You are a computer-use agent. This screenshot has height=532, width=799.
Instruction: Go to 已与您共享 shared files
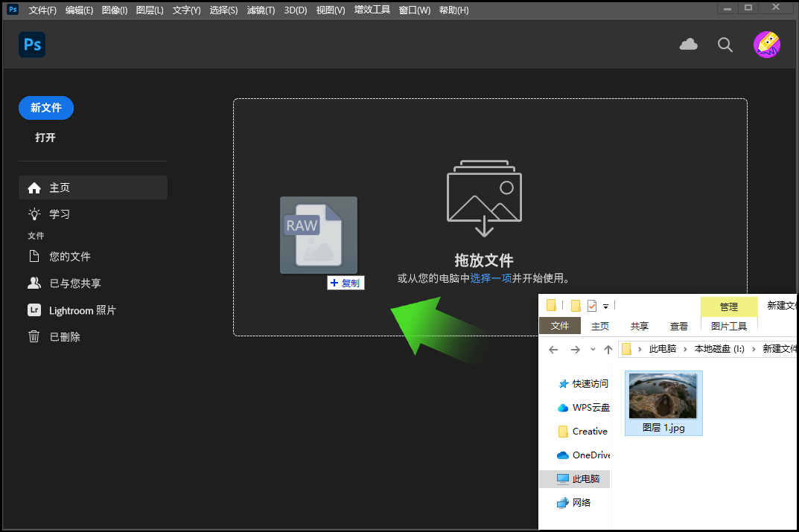pyautogui.click(x=74, y=283)
